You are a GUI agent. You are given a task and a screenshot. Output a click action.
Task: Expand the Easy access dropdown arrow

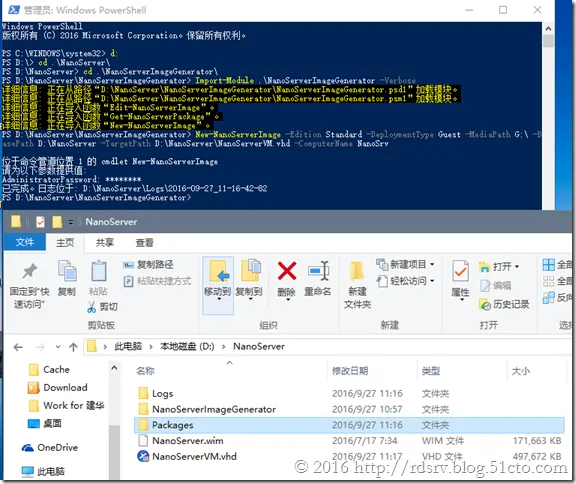[x=432, y=281]
